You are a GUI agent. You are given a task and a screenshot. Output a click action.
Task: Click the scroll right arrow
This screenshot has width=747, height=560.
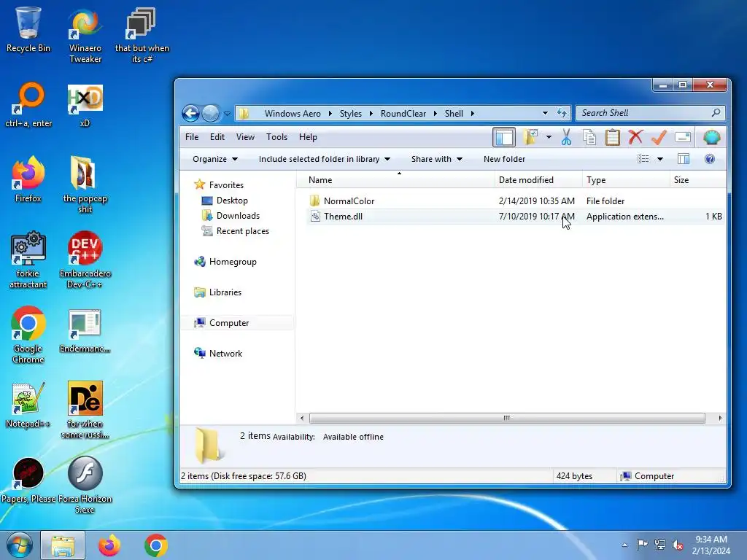coord(720,418)
